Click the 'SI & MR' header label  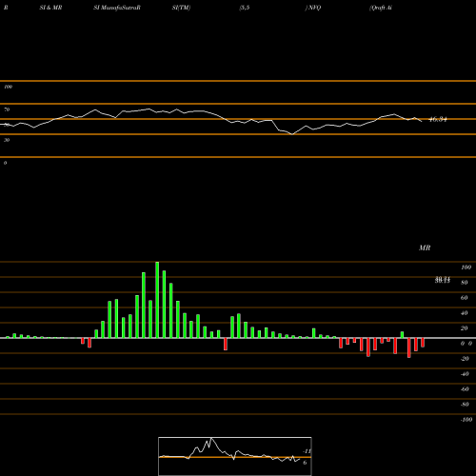[50, 8]
